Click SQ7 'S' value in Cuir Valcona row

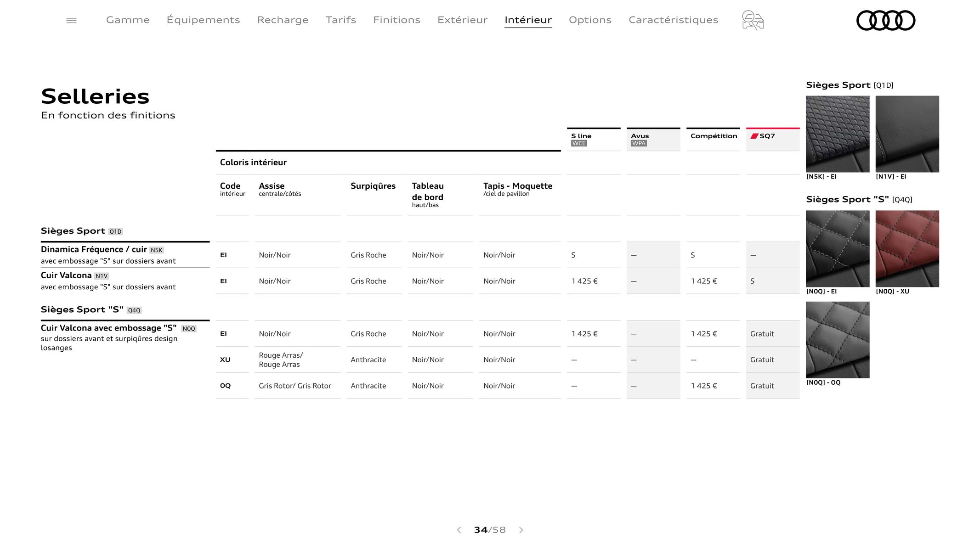pyautogui.click(x=752, y=281)
